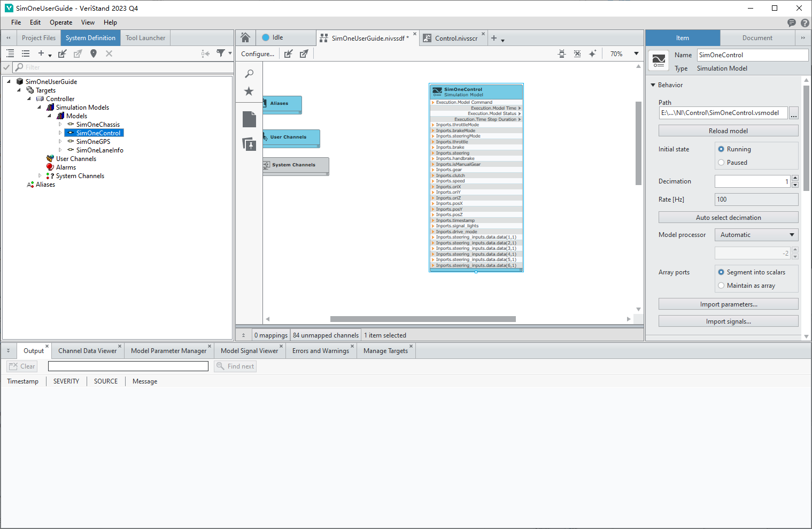
Task: Expand the SimOneGPS model node
Action: (60, 142)
